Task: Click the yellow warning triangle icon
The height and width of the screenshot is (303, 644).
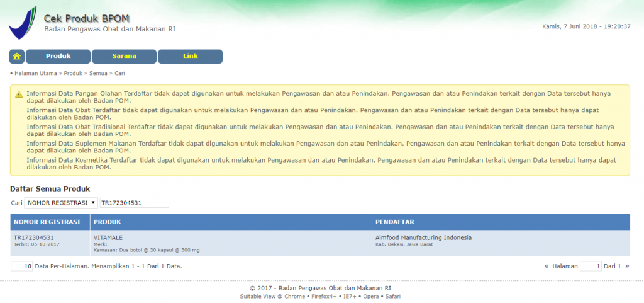Action: pyautogui.click(x=19, y=94)
